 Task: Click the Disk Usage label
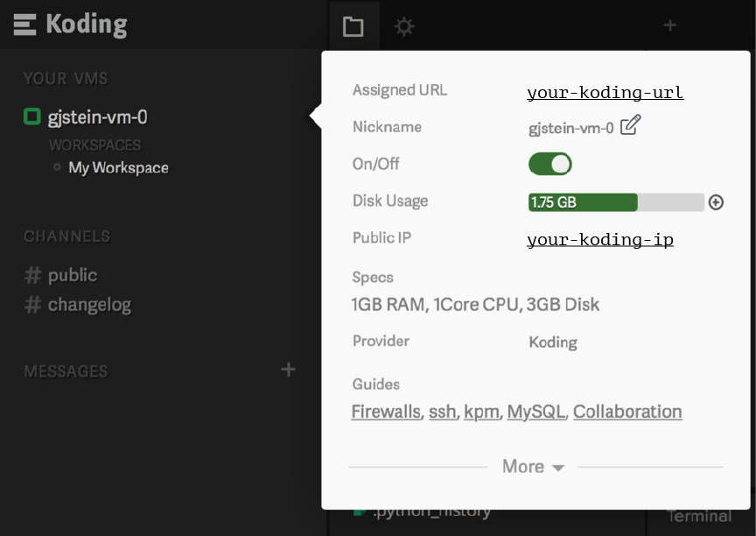(x=390, y=201)
